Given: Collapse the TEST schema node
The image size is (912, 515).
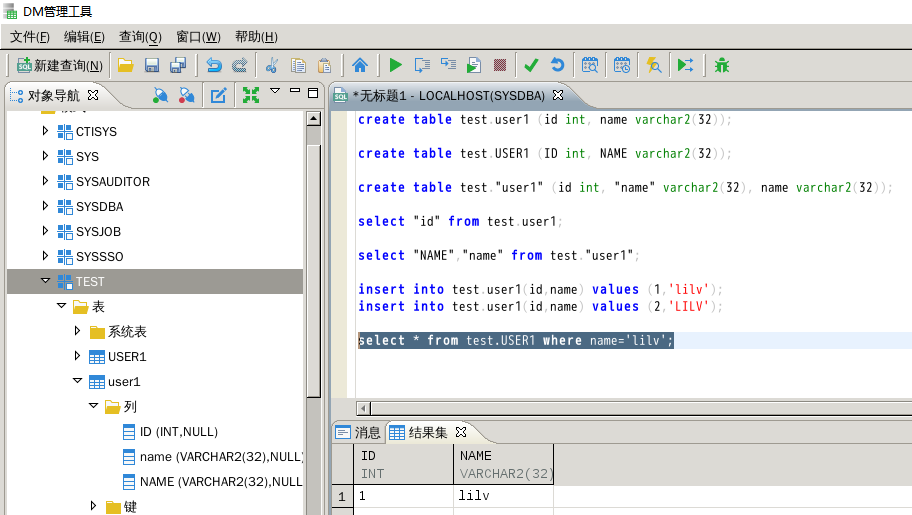Looking at the screenshot, I should click(45, 280).
